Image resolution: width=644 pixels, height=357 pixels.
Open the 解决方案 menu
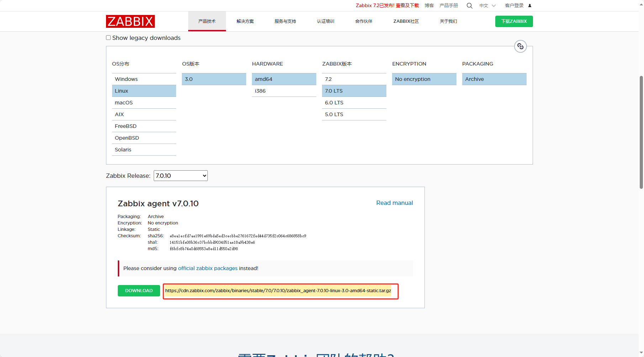(x=245, y=21)
